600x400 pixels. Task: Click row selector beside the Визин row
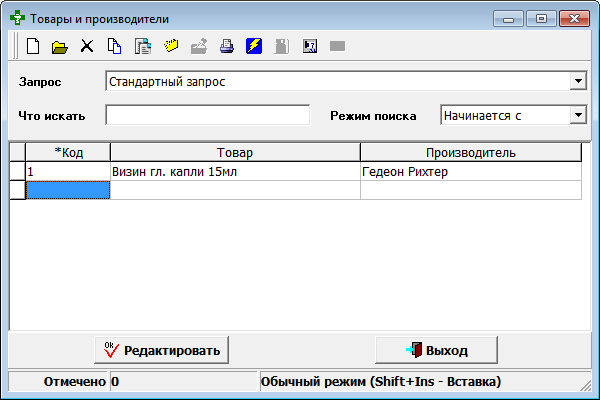pos(18,171)
